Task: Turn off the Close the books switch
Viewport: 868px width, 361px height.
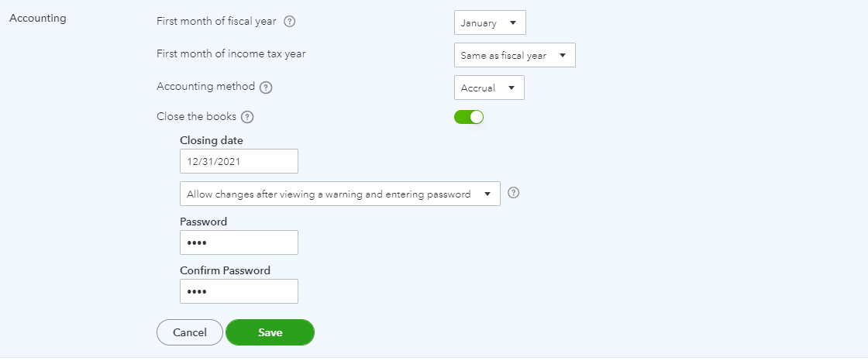Action: tap(469, 117)
